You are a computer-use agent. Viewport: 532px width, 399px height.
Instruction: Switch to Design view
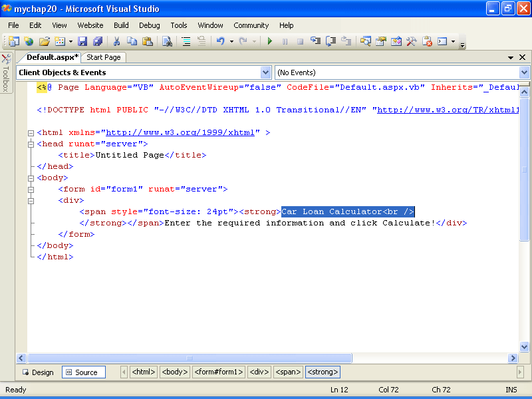click(37, 372)
